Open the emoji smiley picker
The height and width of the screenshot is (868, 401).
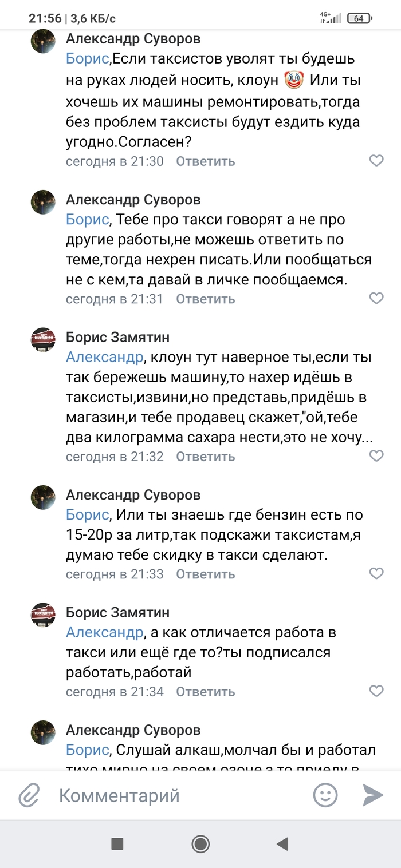(325, 795)
